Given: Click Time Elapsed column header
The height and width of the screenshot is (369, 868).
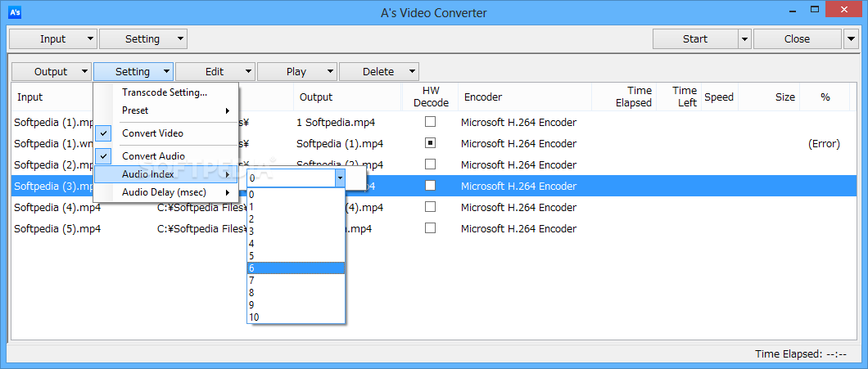Looking at the screenshot, I should pyautogui.click(x=624, y=97).
